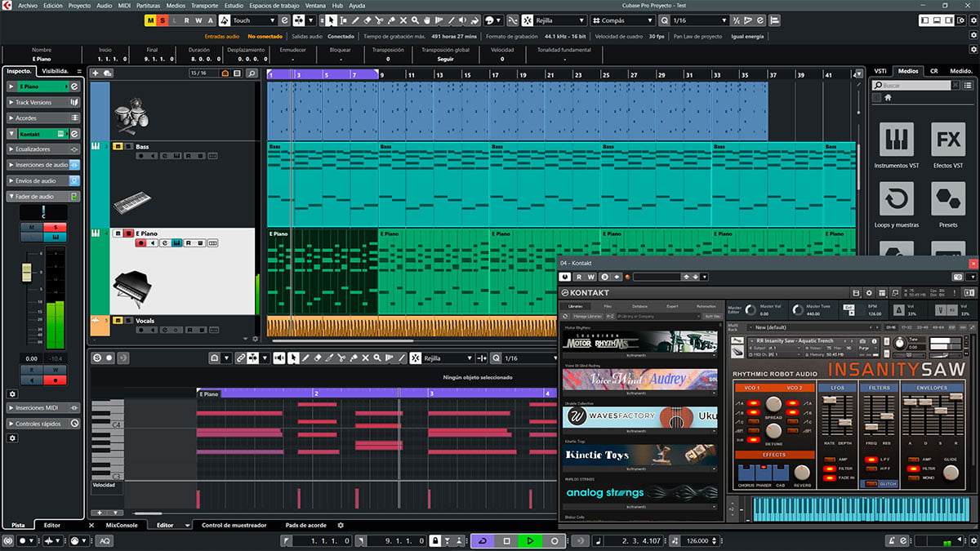Click the add track plus button
The height and width of the screenshot is (551, 980).
(x=96, y=73)
